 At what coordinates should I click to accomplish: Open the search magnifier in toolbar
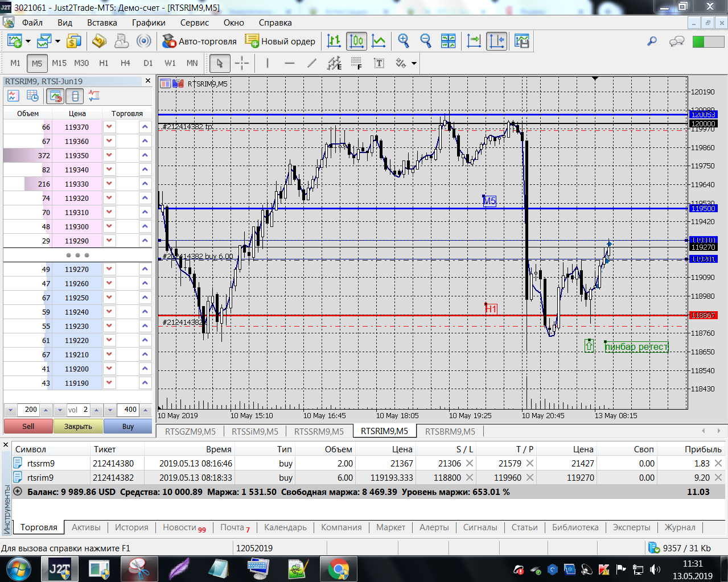tap(652, 41)
